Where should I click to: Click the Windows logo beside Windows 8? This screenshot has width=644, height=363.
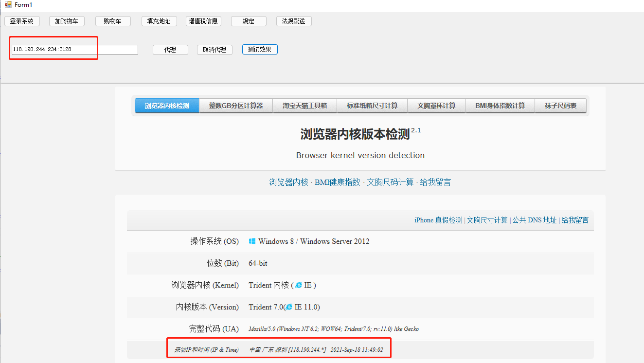click(252, 241)
